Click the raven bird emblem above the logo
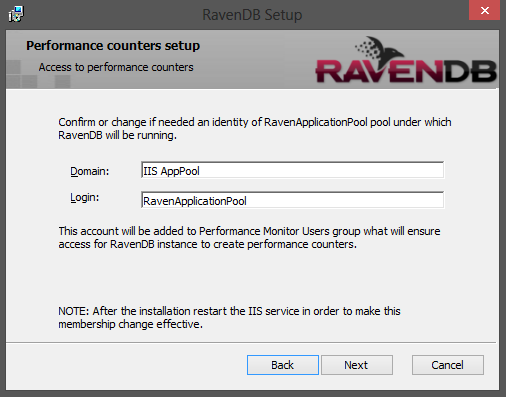506x397 pixels. point(379,49)
